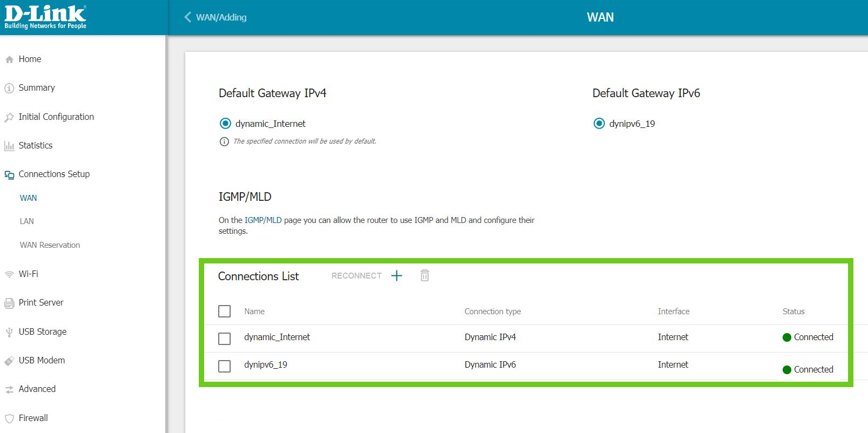Screen dimensions: 868x433
Task: Tick the checkbox for dynamic_Internet connection
Action: pos(224,339)
